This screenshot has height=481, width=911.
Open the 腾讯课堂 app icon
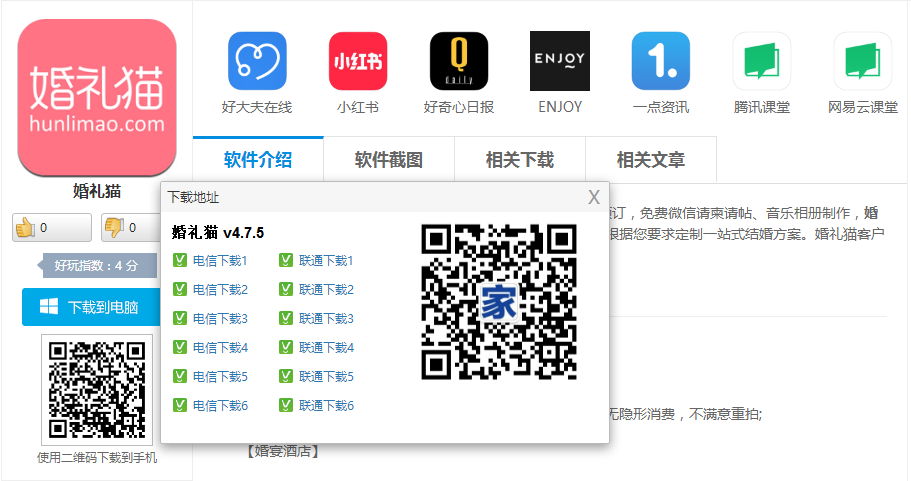click(x=762, y=61)
